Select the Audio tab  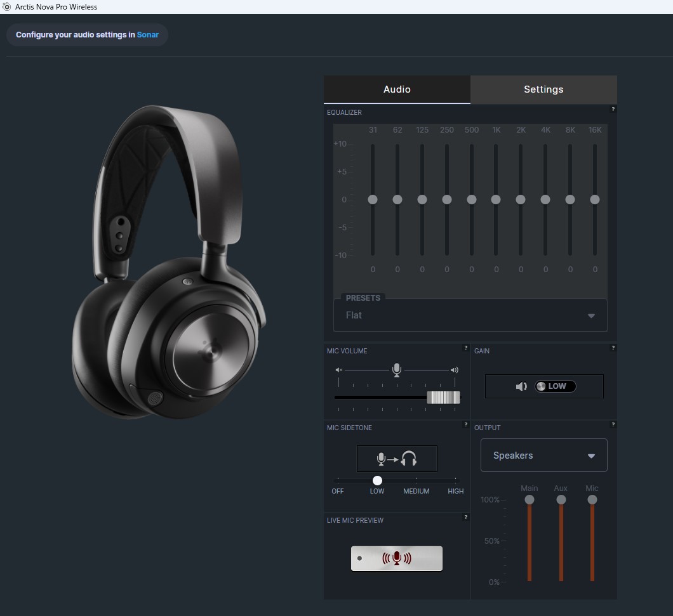[x=397, y=89]
